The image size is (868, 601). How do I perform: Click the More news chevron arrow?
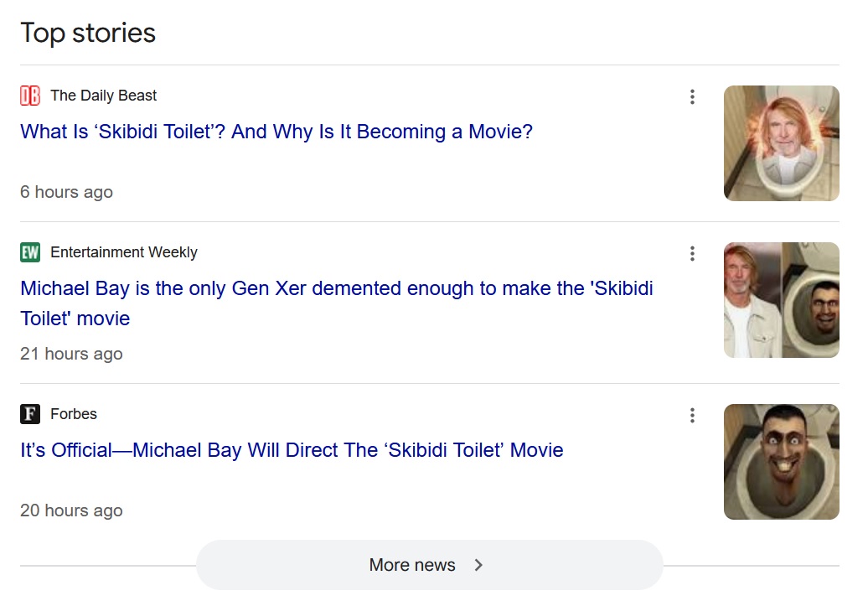478,565
